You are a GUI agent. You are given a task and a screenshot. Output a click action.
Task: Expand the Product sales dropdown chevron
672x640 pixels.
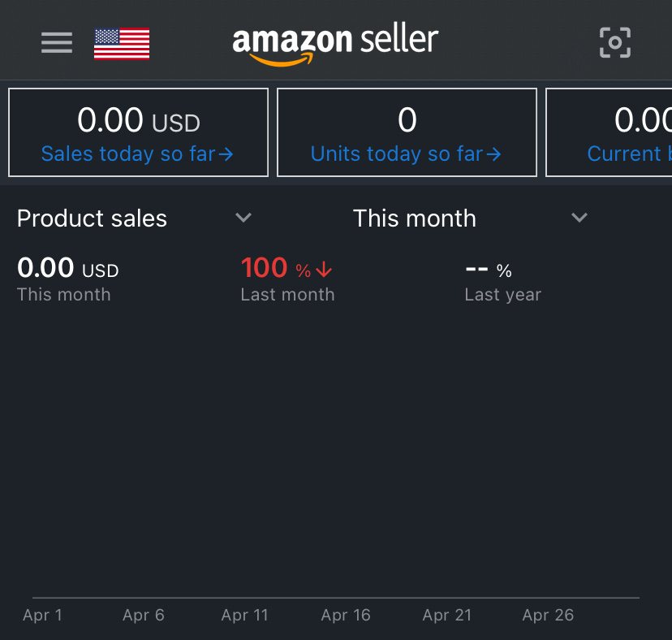click(x=243, y=218)
